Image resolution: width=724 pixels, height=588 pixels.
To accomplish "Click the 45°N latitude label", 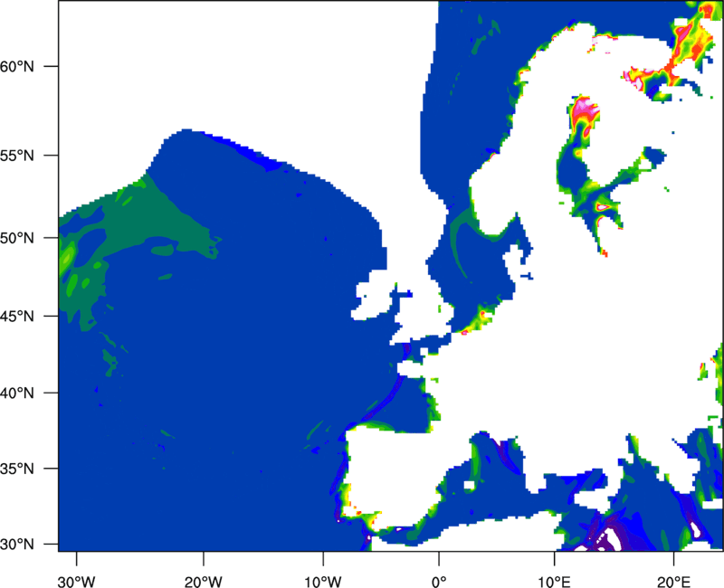I will (17, 316).
